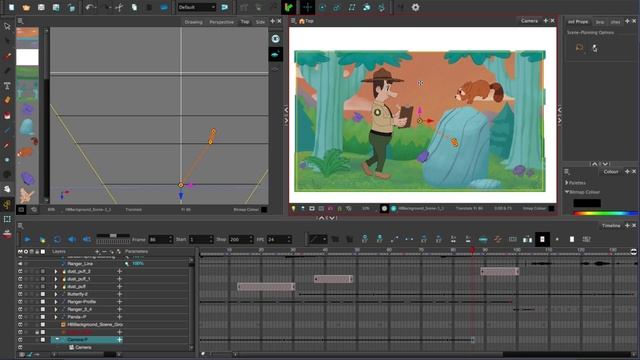Select the green Transform tool icon
This screenshot has height=360, width=640.
[289, 7]
